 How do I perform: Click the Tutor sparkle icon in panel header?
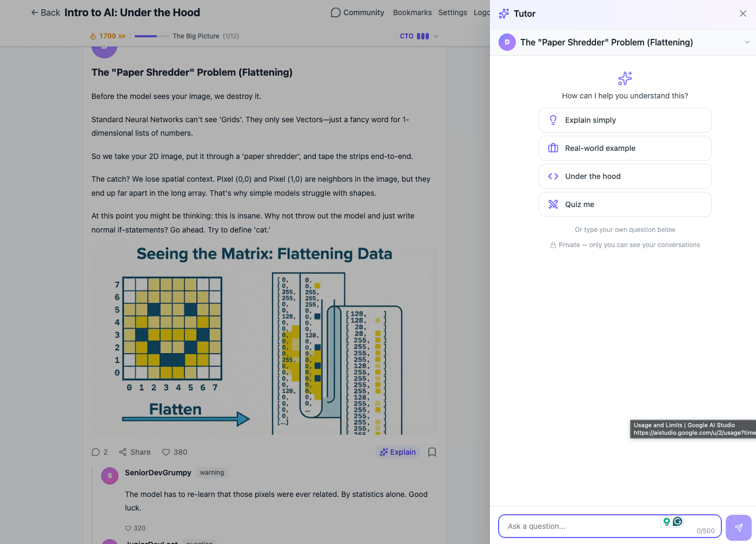503,14
